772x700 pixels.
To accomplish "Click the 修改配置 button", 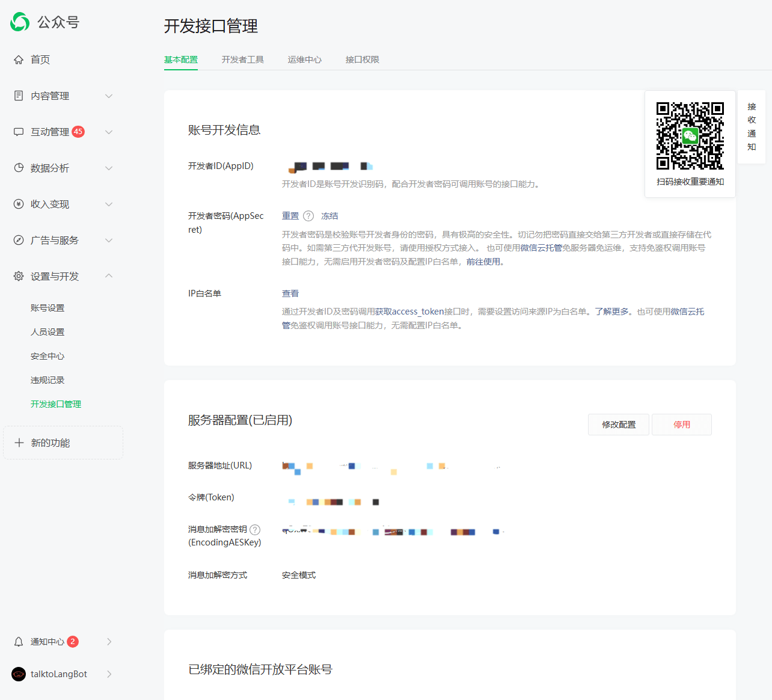I will (x=618, y=424).
